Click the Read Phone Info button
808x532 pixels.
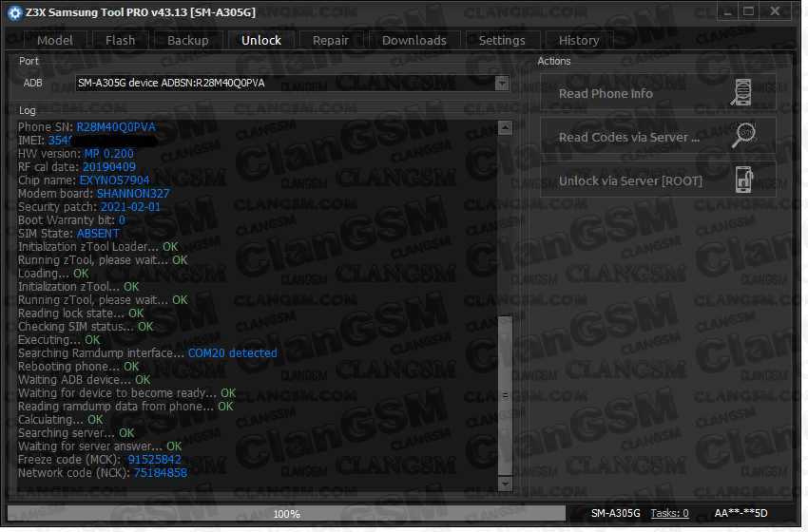pos(658,93)
